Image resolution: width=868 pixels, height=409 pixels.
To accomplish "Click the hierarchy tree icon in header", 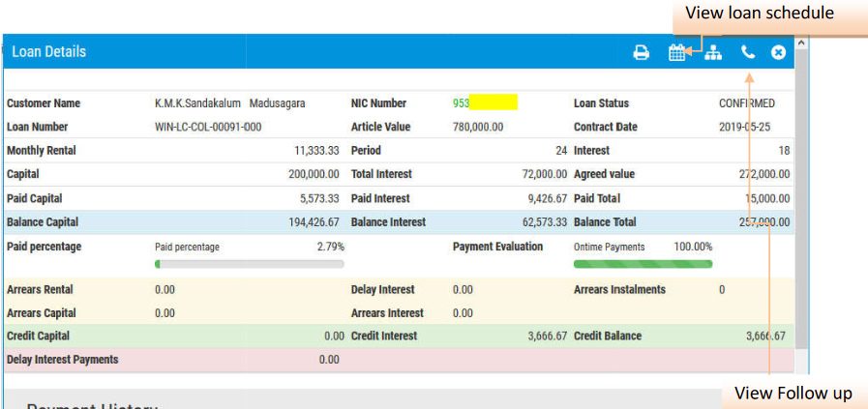I will [x=713, y=53].
